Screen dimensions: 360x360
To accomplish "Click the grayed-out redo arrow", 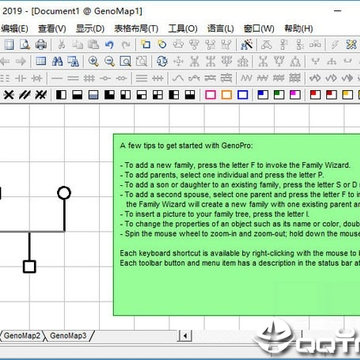I will pos(126,44).
